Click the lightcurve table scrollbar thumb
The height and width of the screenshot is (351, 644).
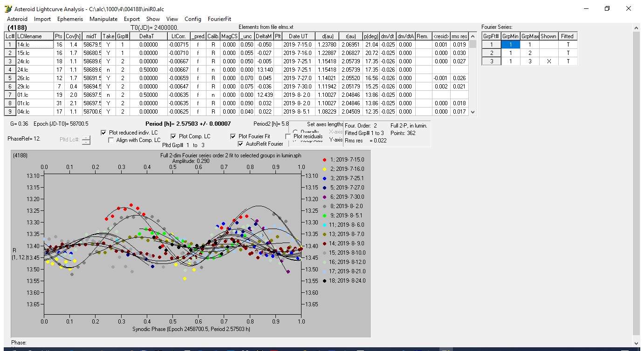[473, 44]
